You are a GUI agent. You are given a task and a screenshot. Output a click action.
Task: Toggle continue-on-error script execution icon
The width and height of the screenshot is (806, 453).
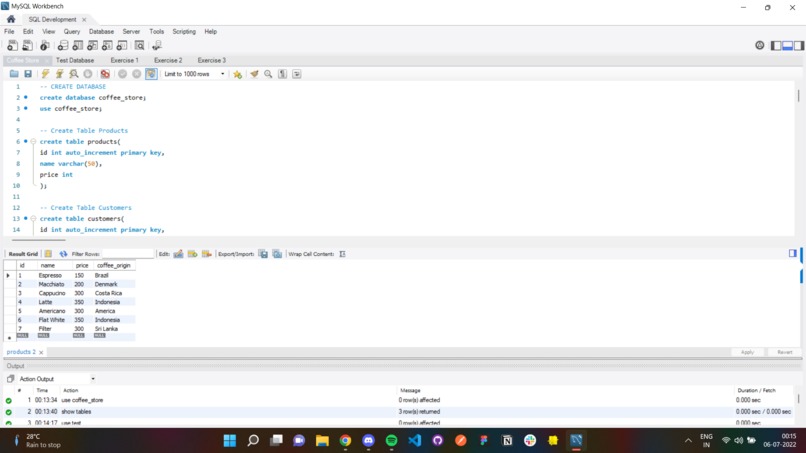pos(105,74)
